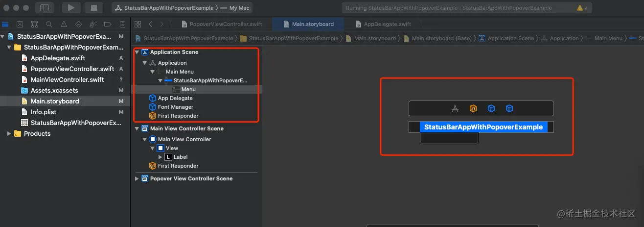Switch to the Main.storyboard tab
This screenshot has width=644, height=227.
[308, 24]
